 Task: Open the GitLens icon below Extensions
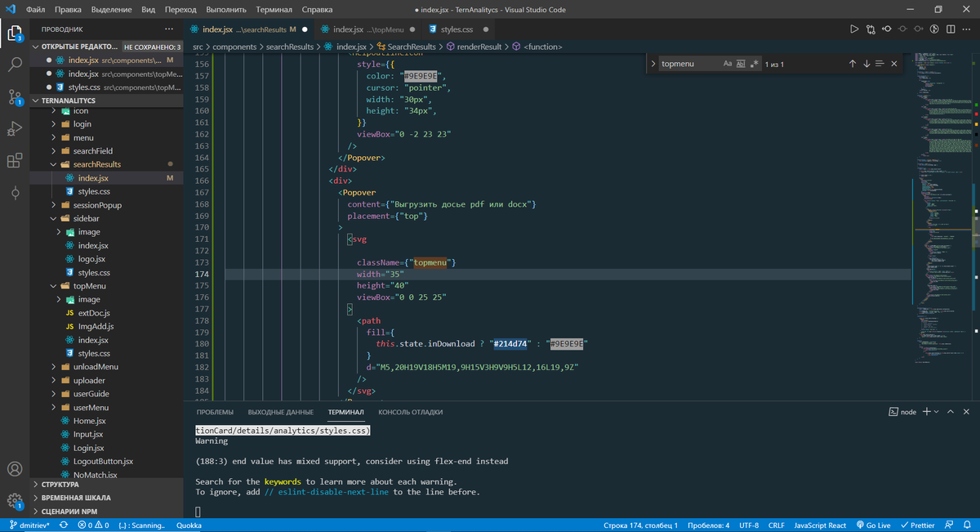tap(15, 193)
